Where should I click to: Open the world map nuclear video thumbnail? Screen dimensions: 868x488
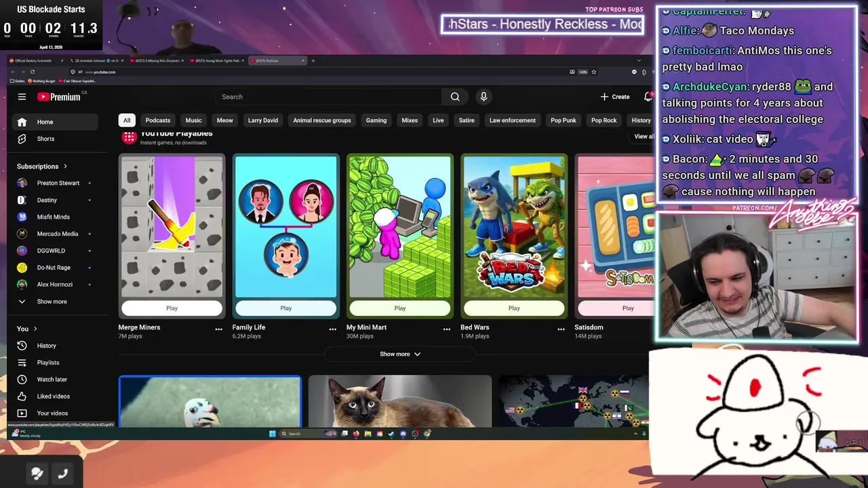coord(575,401)
